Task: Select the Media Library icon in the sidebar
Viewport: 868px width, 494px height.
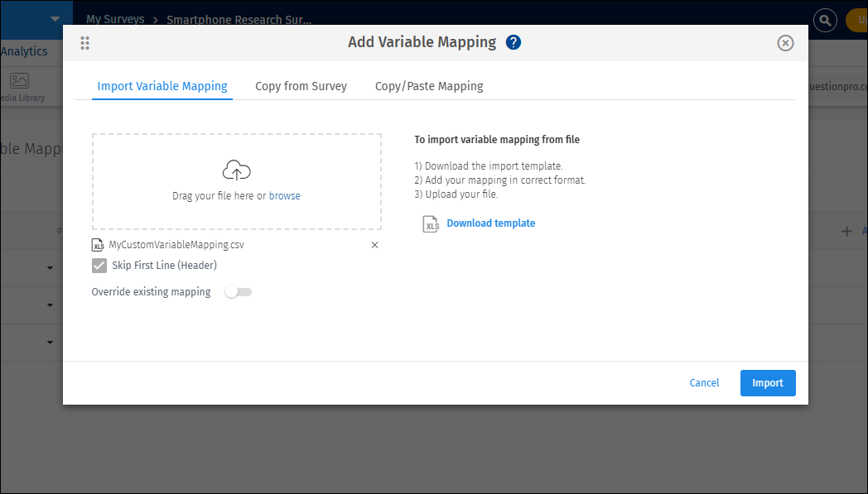Action: [x=19, y=81]
